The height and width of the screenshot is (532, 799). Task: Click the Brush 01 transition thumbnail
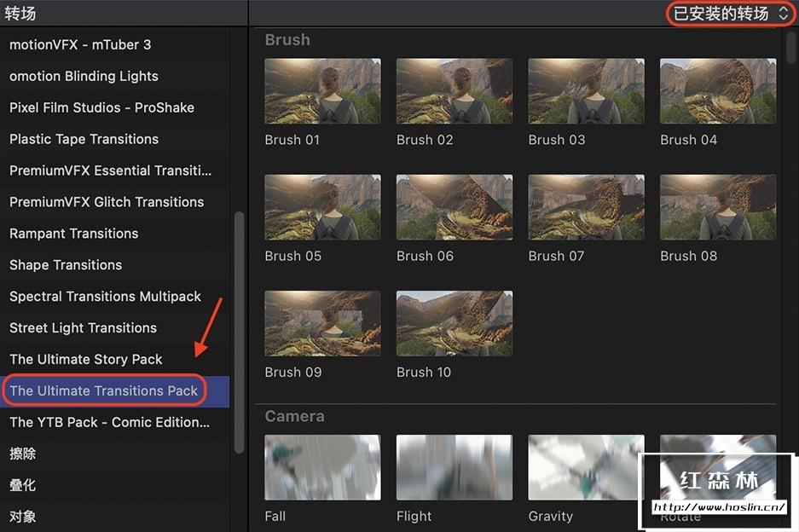pyautogui.click(x=322, y=91)
